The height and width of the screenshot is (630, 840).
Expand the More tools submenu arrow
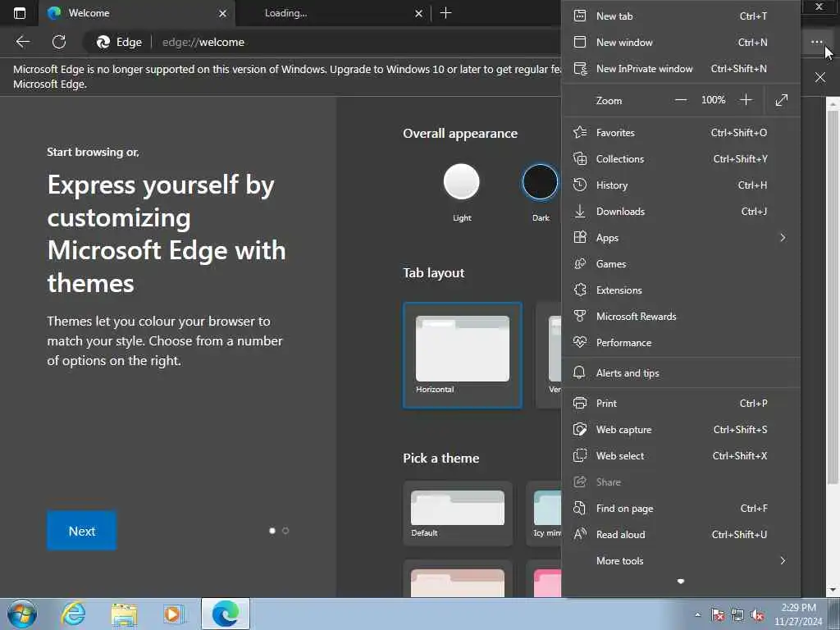click(x=783, y=560)
